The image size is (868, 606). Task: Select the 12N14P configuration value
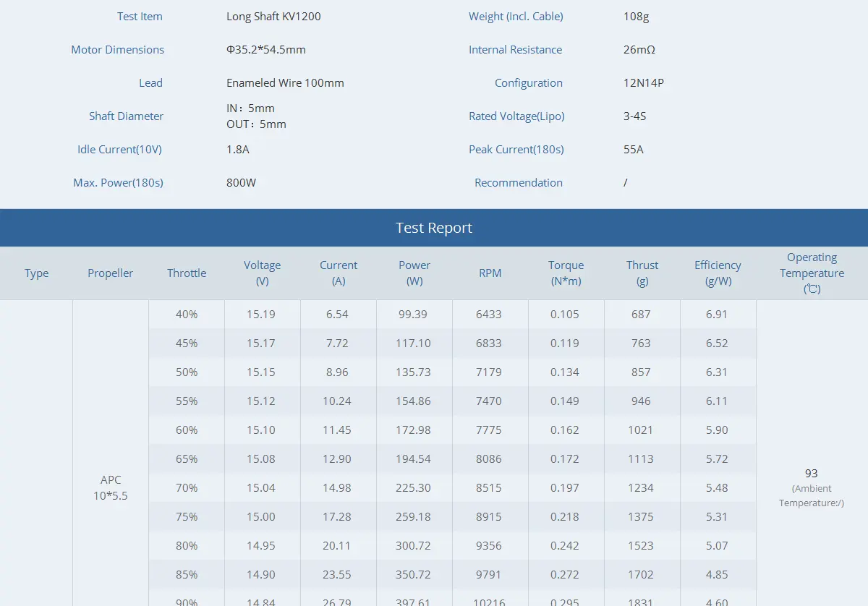point(643,82)
